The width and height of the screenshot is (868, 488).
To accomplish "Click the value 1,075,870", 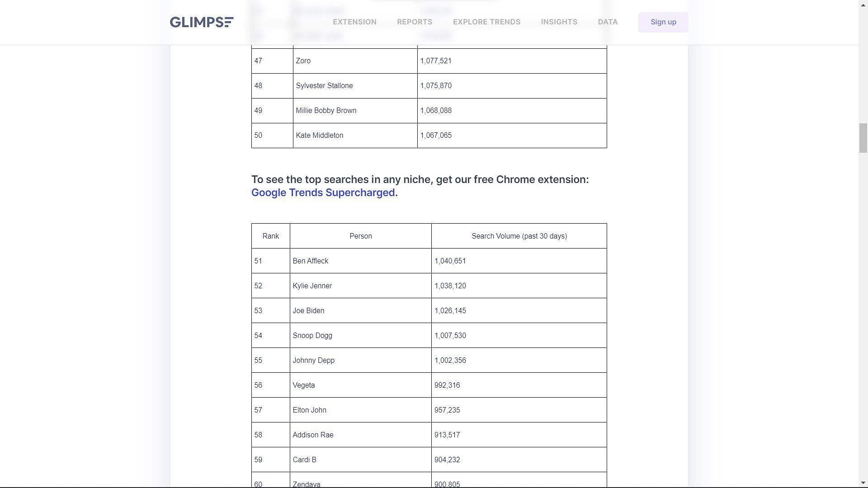I will coord(436,86).
